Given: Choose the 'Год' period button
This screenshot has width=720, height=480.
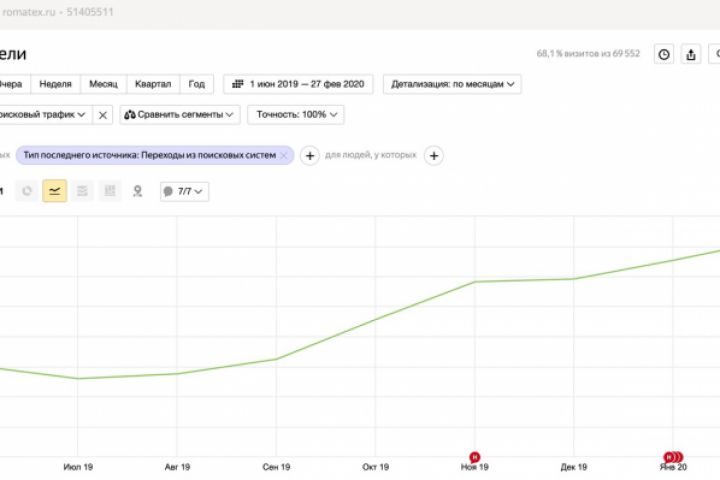Looking at the screenshot, I should pos(197,84).
